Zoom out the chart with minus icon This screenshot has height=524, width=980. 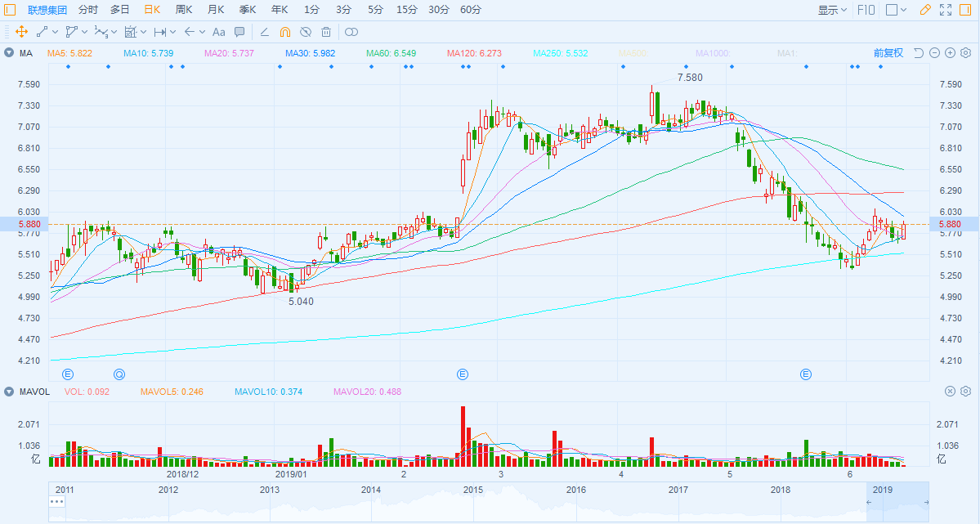[x=934, y=53]
